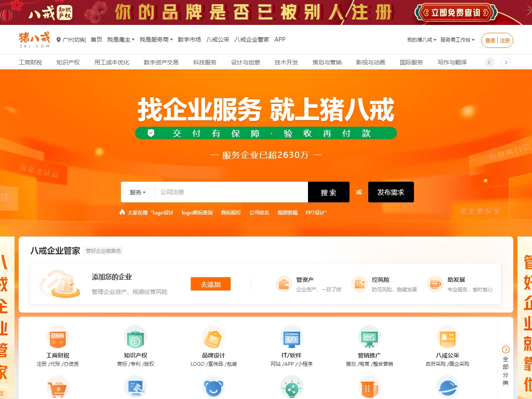
Task: Click the 控风险 document icon
Action: point(360,283)
